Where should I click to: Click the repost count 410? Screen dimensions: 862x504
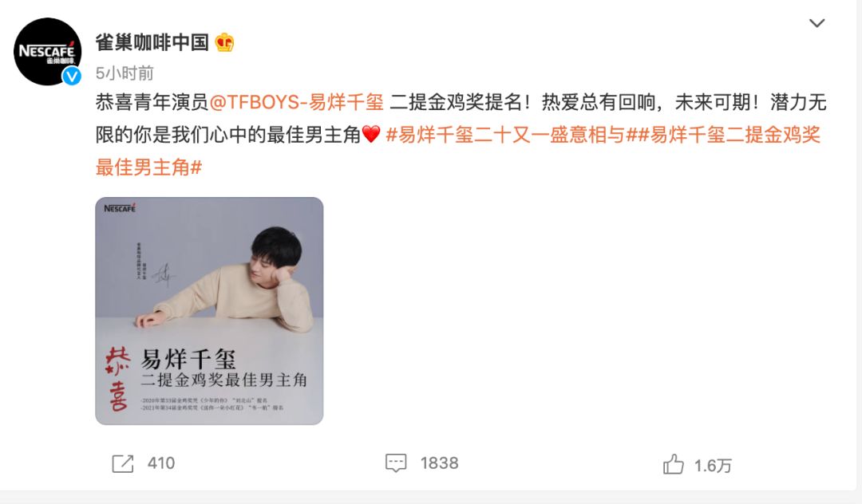pos(161,463)
